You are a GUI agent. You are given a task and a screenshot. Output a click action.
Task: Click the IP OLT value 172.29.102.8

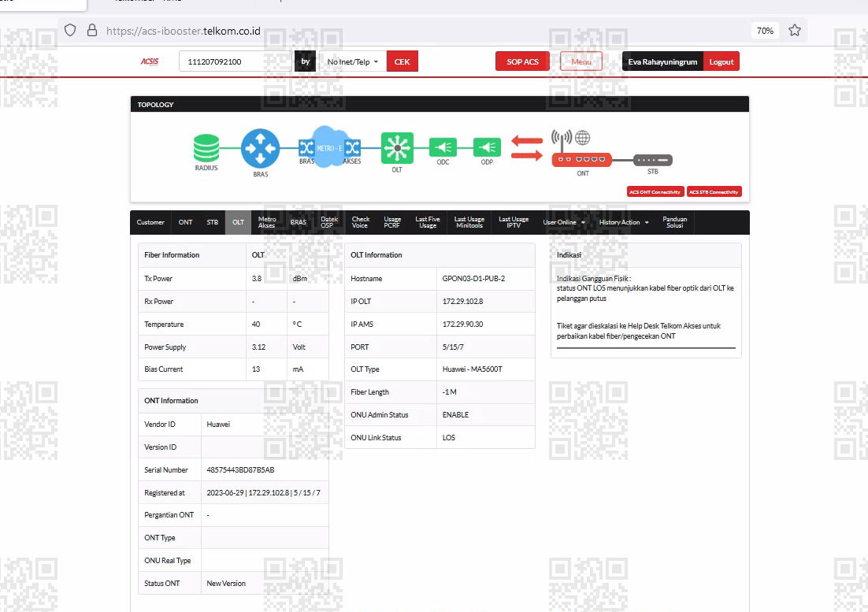(462, 302)
